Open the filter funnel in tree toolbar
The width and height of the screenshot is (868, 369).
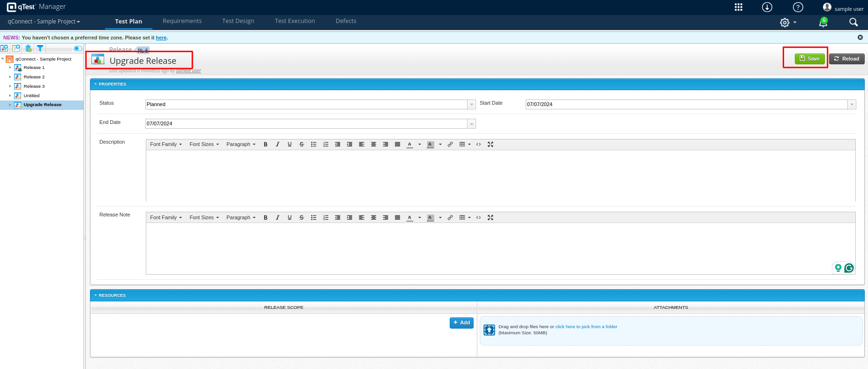(x=40, y=48)
